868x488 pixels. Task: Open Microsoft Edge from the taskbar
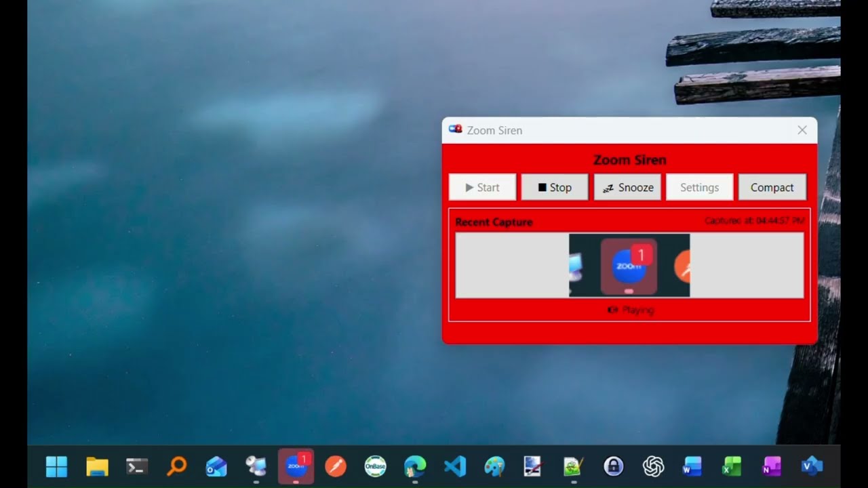(x=415, y=466)
